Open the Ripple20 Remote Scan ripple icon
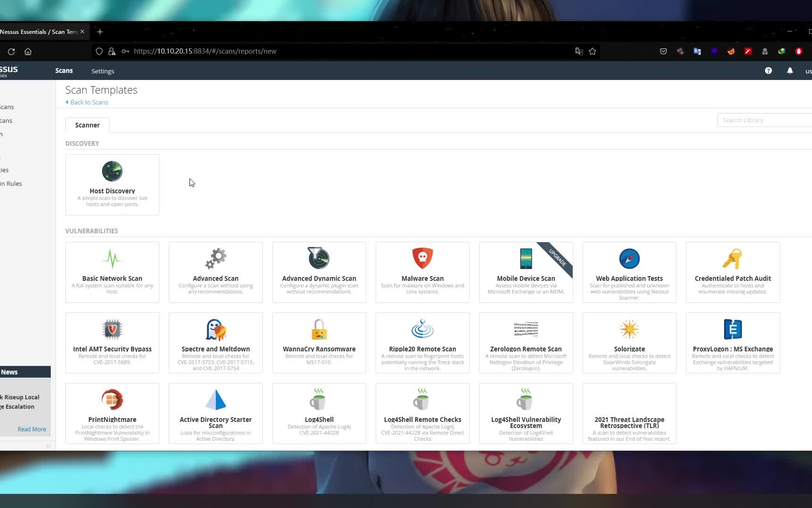 click(423, 329)
